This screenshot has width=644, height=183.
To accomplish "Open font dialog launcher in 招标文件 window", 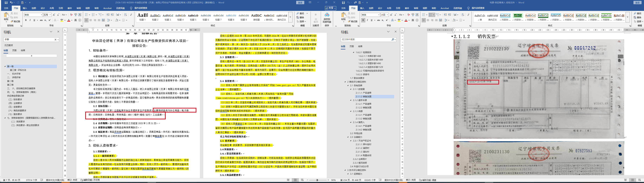I will 82,26.
